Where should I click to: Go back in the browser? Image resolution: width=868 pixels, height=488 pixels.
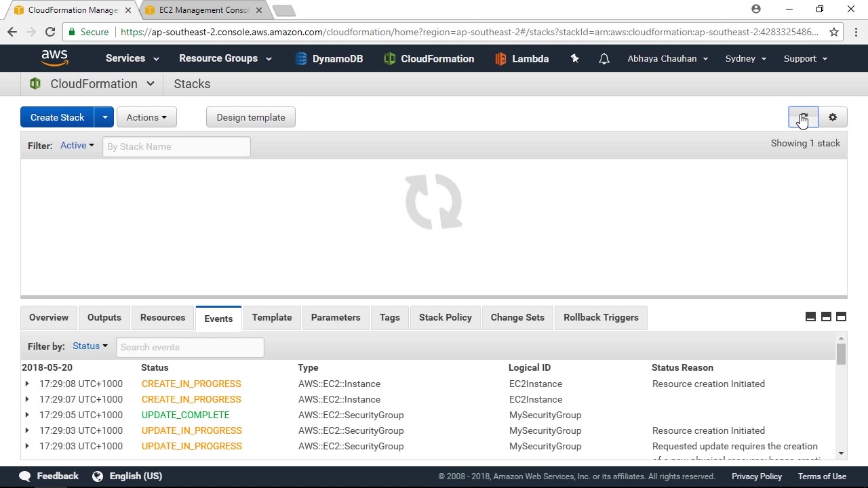[x=12, y=32]
